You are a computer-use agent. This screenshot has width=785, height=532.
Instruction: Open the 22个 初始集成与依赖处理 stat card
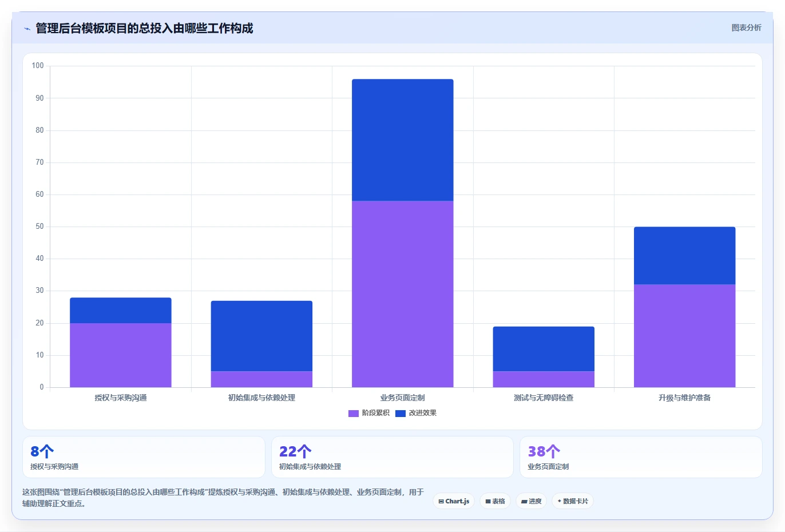tap(392, 457)
